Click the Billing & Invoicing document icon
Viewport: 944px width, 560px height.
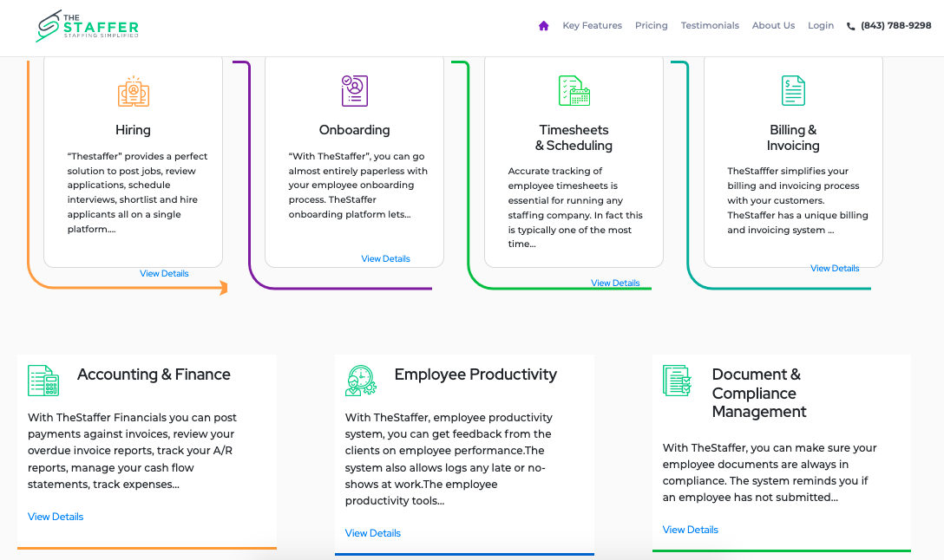tap(793, 91)
